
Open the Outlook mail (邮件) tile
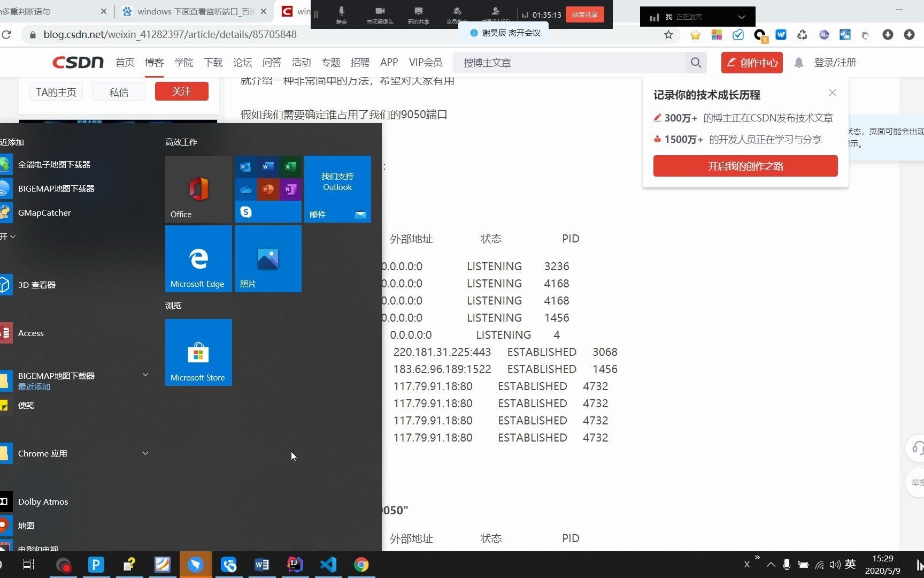(x=337, y=189)
